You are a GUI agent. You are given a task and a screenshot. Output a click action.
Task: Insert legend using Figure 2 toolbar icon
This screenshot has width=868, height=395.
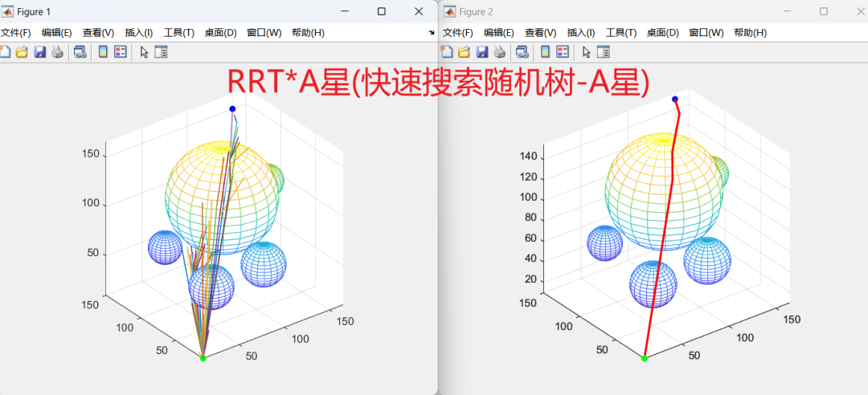563,52
